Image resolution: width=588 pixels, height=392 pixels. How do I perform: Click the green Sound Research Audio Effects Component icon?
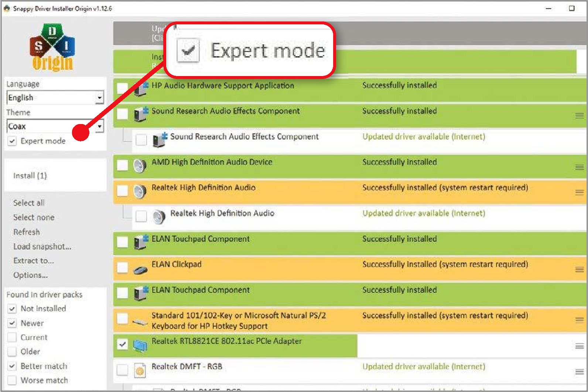pos(140,114)
